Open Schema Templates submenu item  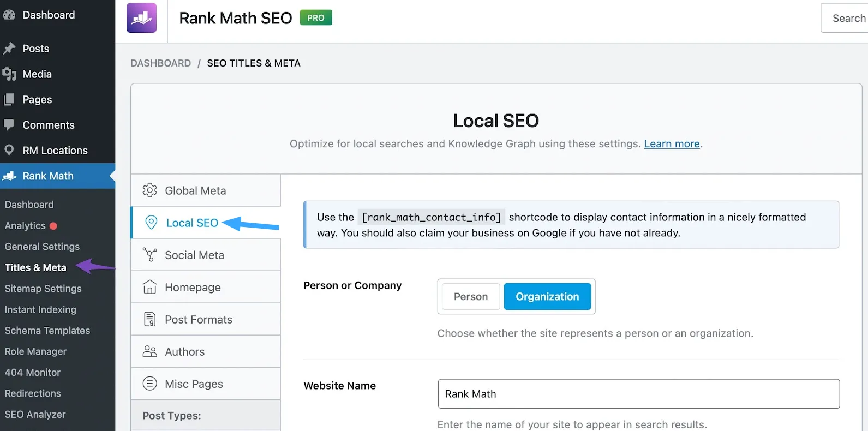pyautogui.click(x=47, y=331)
